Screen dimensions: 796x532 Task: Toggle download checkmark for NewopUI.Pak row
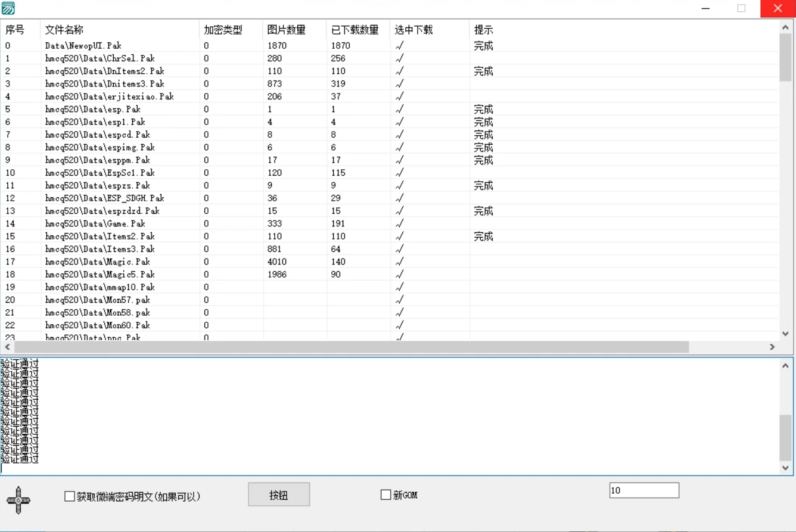[400, 45]
